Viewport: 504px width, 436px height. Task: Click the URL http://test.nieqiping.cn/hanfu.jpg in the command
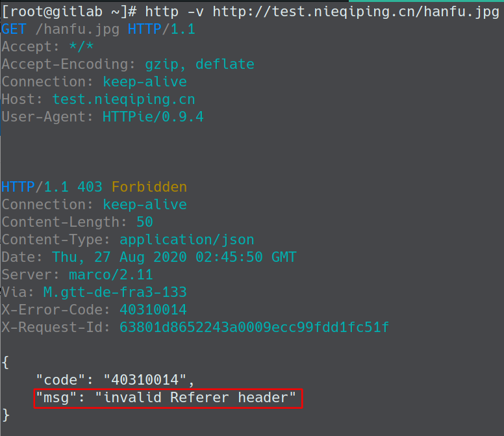(x=356, y=12)
